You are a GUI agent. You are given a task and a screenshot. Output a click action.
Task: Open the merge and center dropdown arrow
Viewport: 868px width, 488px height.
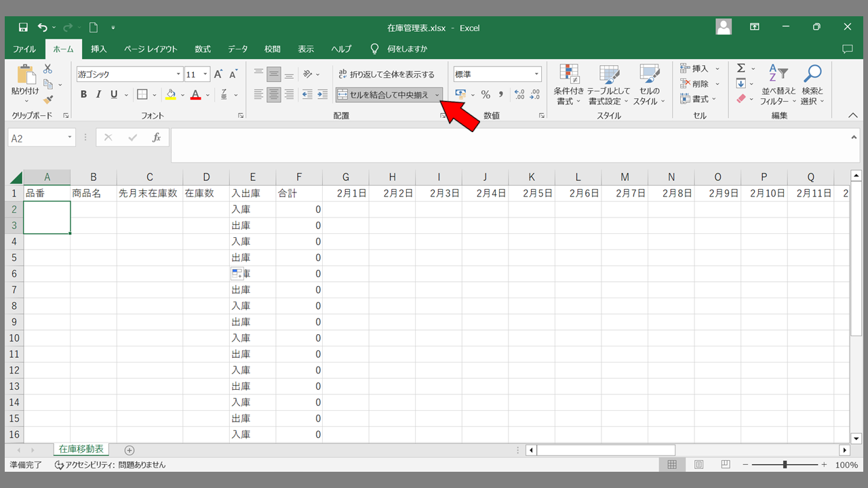coord(437,95)
